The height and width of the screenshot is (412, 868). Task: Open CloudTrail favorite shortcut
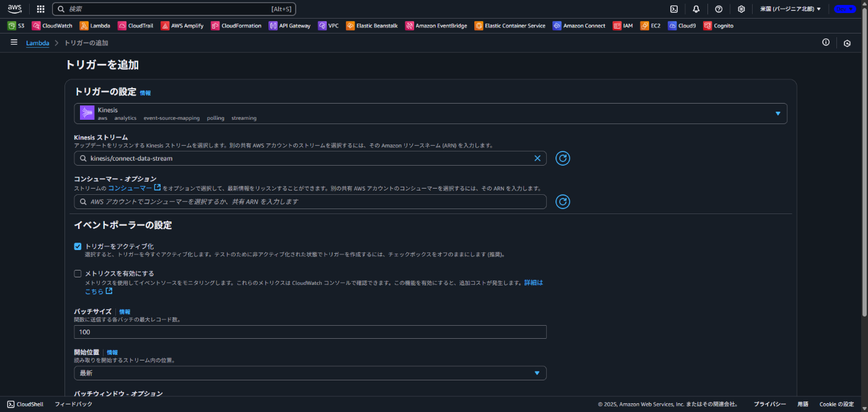pyautogui.click(x=136, y=25)
